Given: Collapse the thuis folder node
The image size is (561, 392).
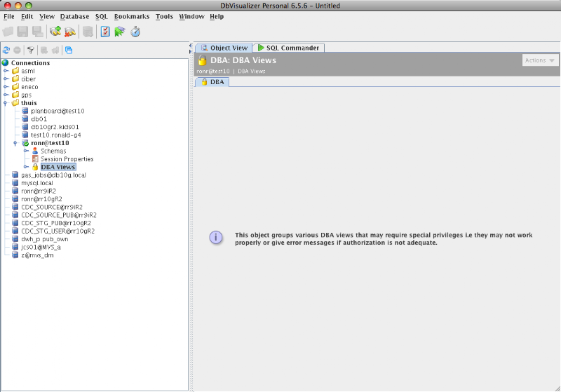Looking at the screenshot, I should 6,103.
